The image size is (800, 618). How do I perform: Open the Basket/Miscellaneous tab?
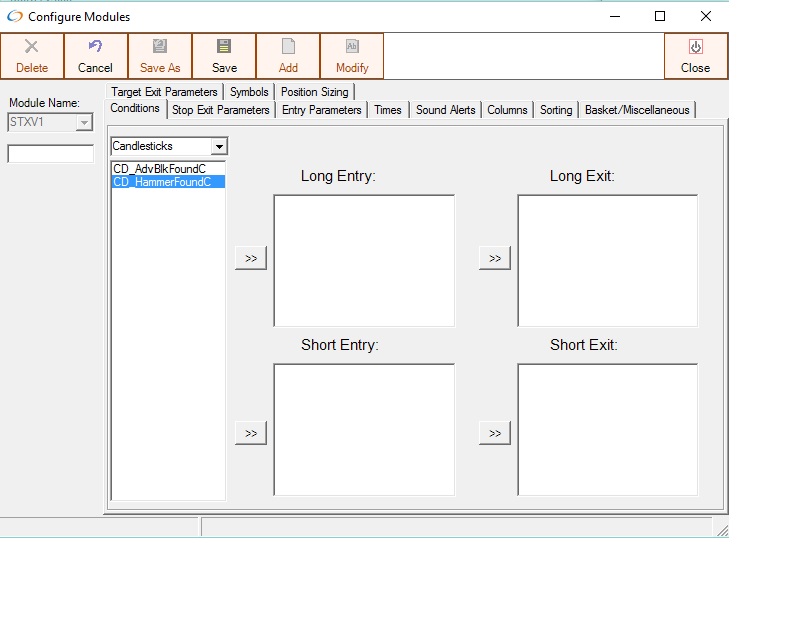point(637,110)
